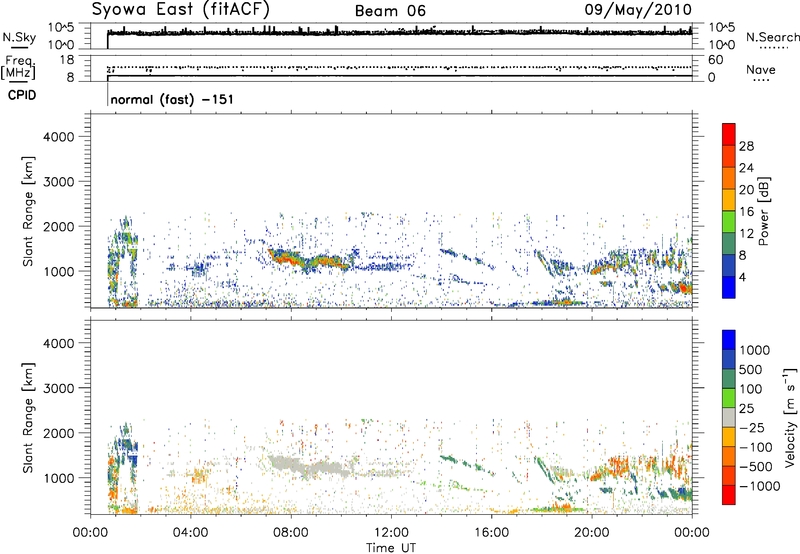Viewport: 800px width, 554px height.
Task: Click the '500' tick on Velocity colorbar
Action: (749, 369)
